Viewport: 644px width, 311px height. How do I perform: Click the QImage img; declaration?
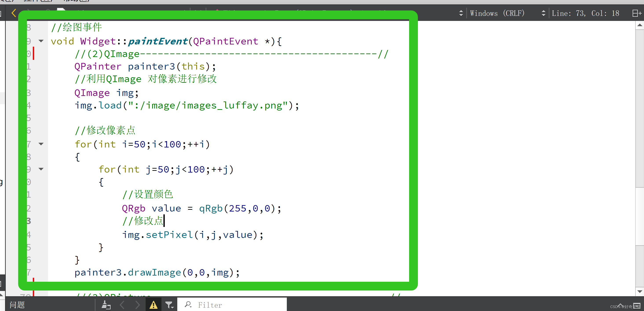106,93
